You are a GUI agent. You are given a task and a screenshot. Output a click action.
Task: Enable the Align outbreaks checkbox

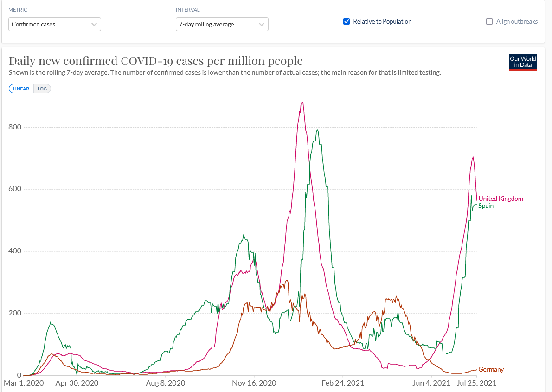pos(489,21)
